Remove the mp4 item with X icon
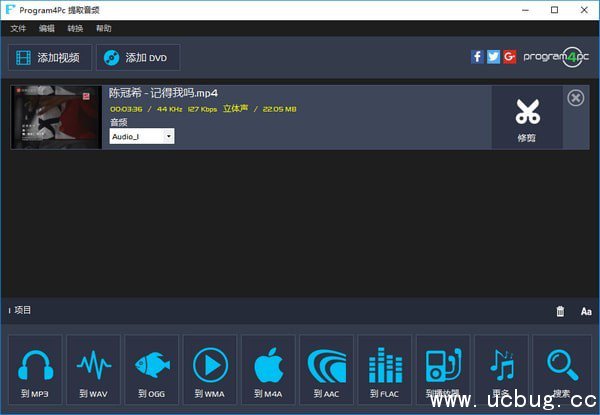The height and width of the screenshot is (415, 600). pyautogui.click(x=576, y=98)
